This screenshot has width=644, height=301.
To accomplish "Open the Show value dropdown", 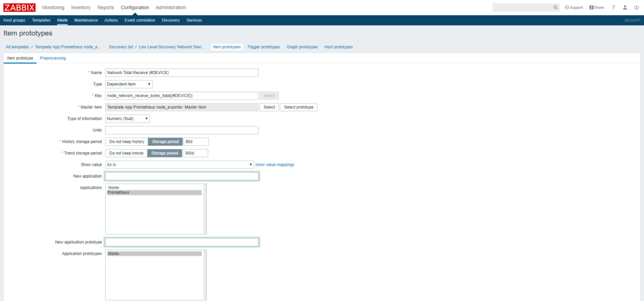I will (179, 165).
